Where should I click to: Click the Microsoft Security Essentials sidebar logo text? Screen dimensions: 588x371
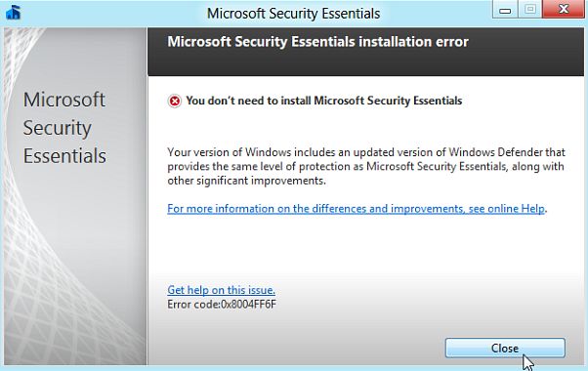64,128
